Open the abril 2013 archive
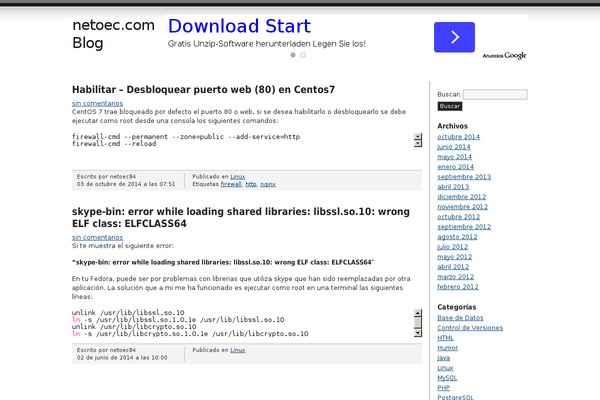600x400 pixels. (x=453, y=186)
